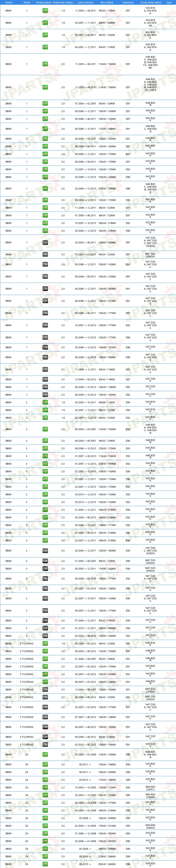Click the 145kW / 197KM power cell
176x868 pixels.
click(x=107, y=347)
